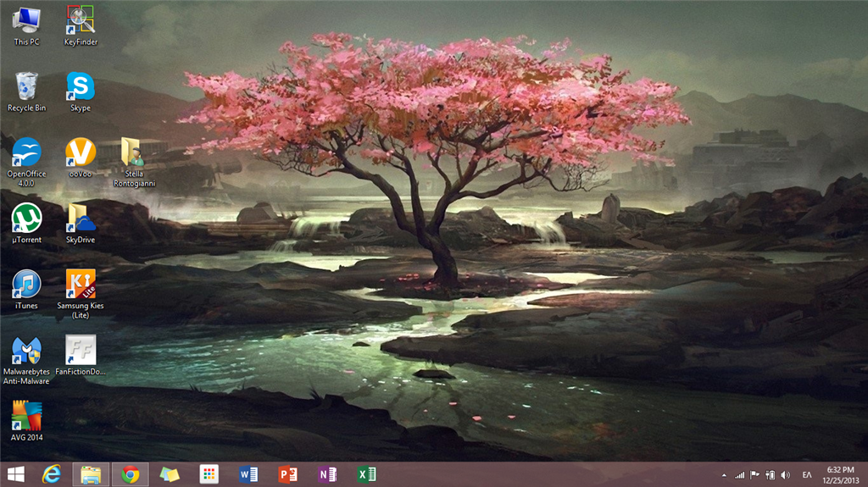Open the volume speaker icon

point(786,475)
